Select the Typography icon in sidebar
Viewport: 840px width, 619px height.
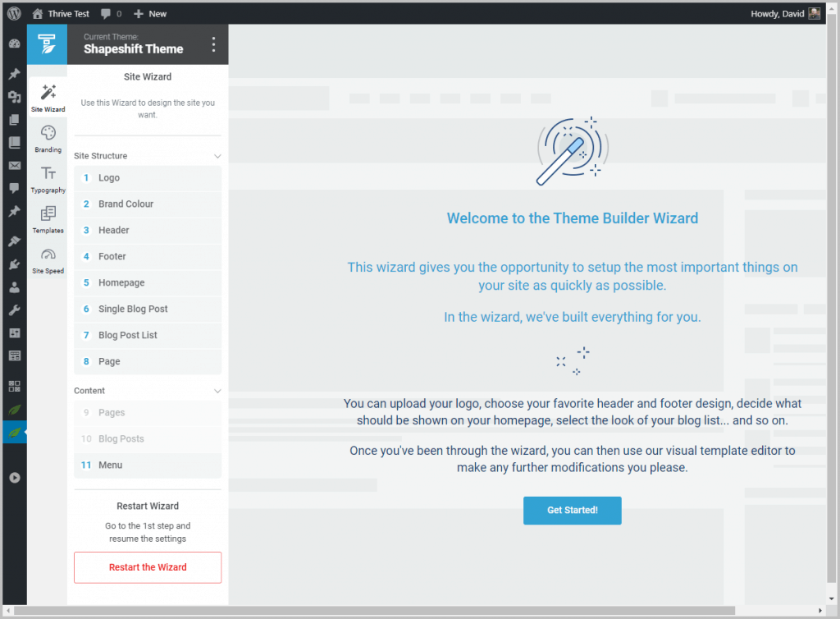click(48, 174)
